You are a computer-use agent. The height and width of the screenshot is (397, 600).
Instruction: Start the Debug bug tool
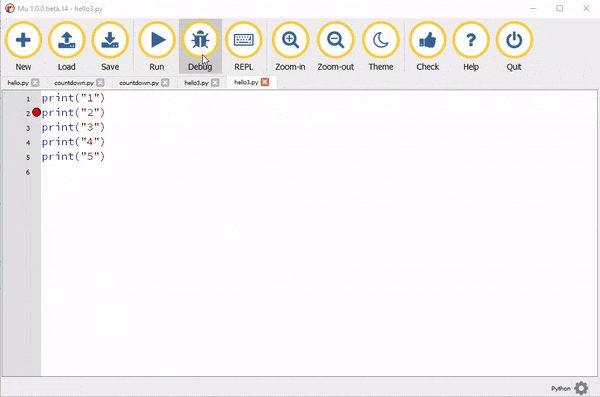pos(200,46)
